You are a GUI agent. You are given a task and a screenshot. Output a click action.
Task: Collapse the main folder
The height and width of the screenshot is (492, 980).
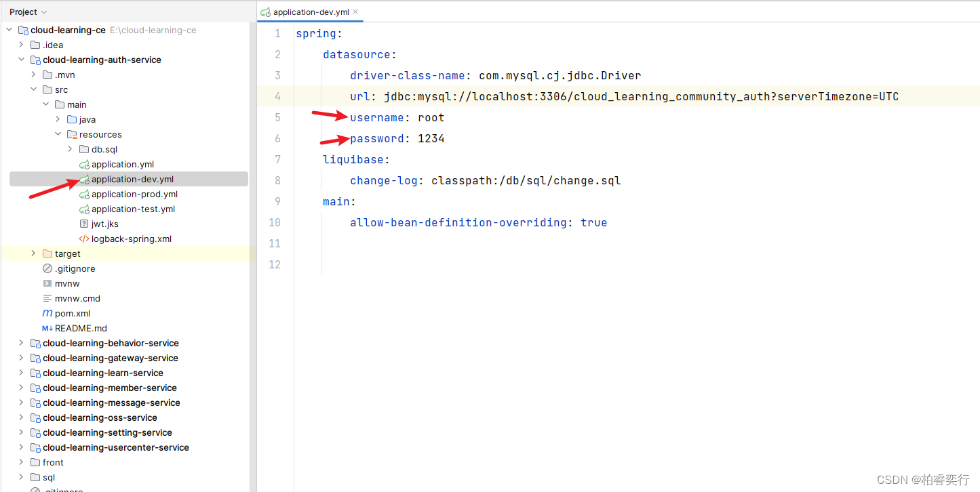[46, 104]
